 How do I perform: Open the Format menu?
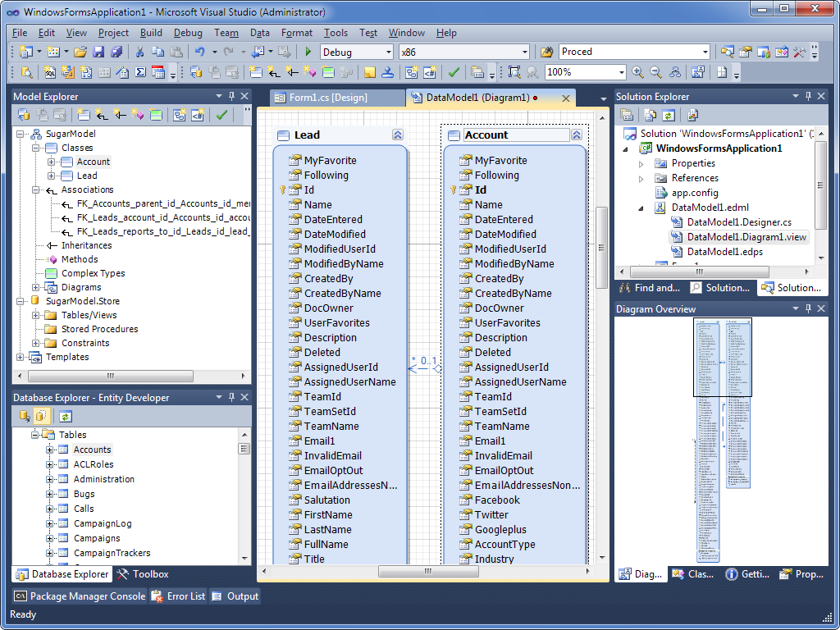coord(297,33)
